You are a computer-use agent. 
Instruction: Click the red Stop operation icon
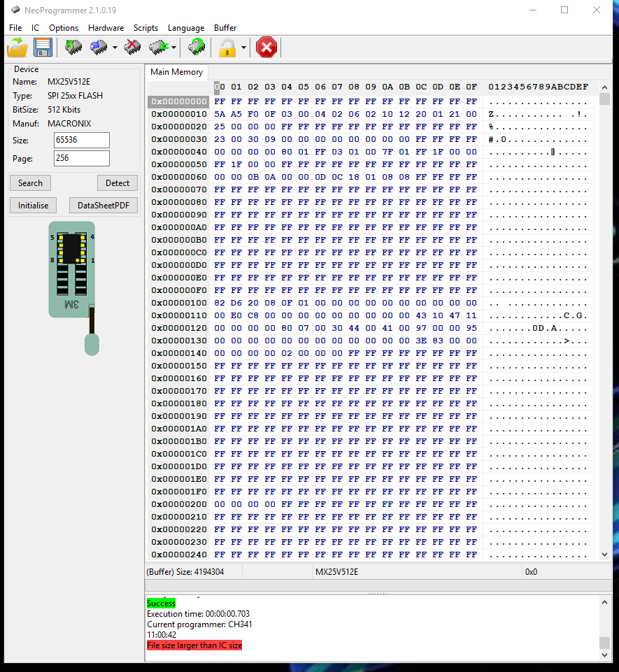point(266,47)
